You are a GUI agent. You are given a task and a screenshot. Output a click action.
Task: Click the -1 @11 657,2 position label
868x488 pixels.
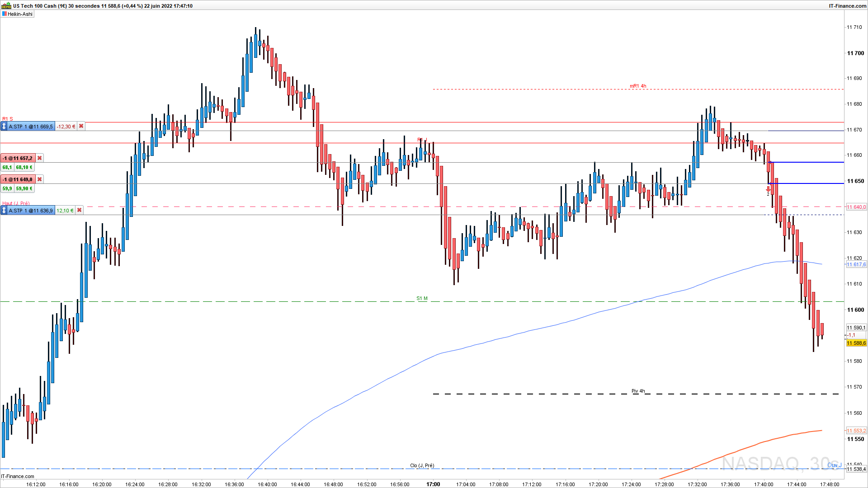pos(18,158)
